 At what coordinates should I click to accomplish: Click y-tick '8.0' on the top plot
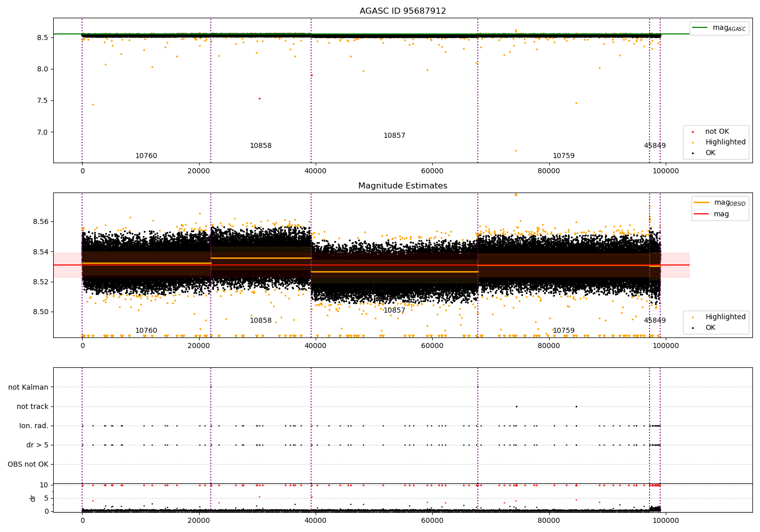pos(43,69)
